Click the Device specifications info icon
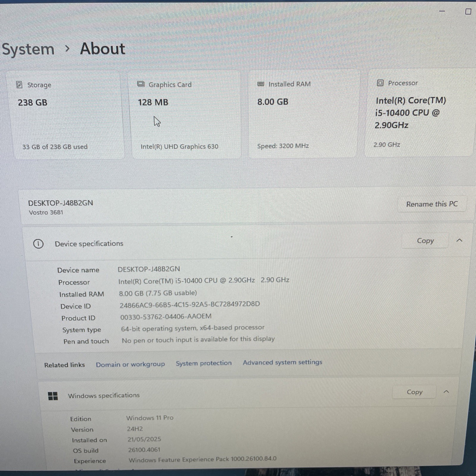476x476 pixels. point(38,244)
